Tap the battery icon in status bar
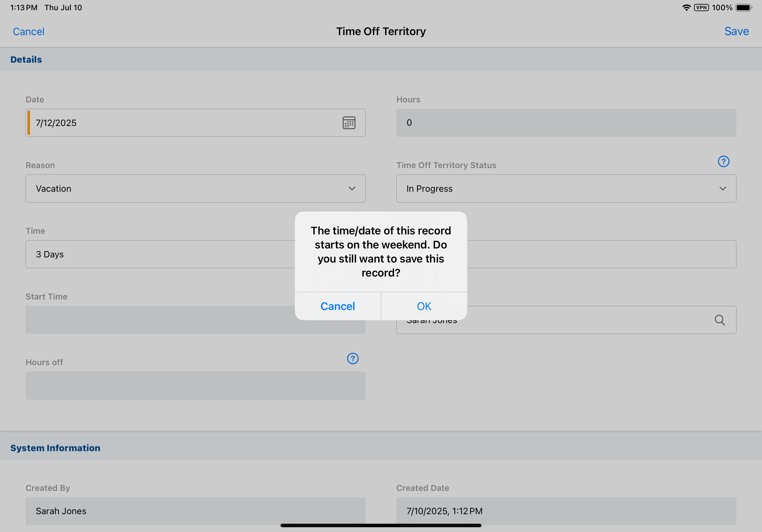This screenshot has width=762, height=532. click(x=743, y=8)
